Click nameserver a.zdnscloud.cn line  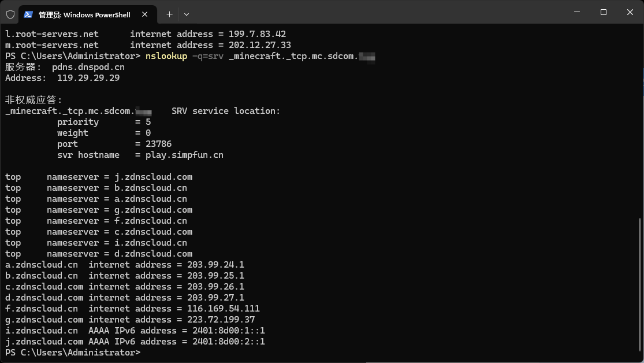tap(96, 199)
